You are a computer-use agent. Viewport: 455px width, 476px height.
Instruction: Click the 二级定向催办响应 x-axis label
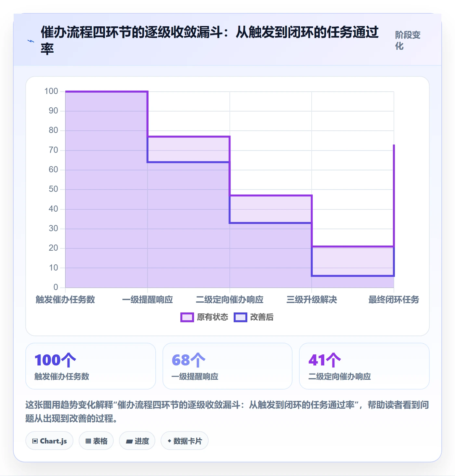tap(230, 299)
